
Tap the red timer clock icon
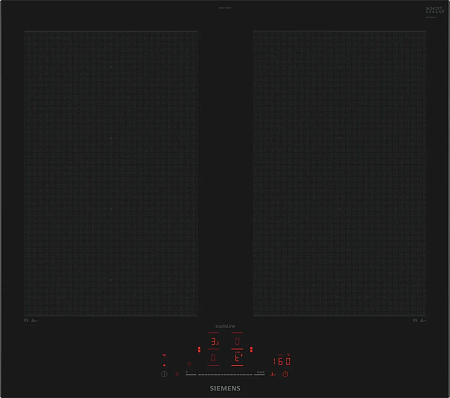[285, 374]
